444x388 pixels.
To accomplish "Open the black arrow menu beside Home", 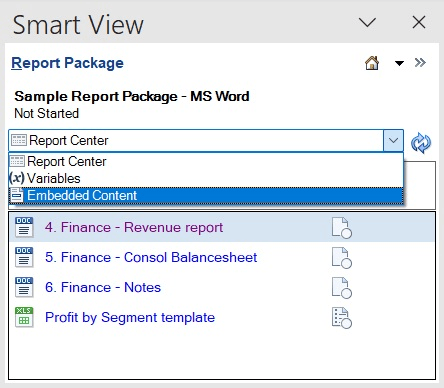I will click(399, 63).
